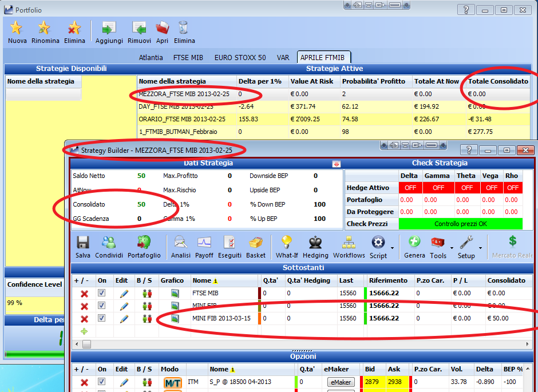Viewport: 538px width, 392px height.
Task: Open the Basket tool
Action: [x=256, y=243]
